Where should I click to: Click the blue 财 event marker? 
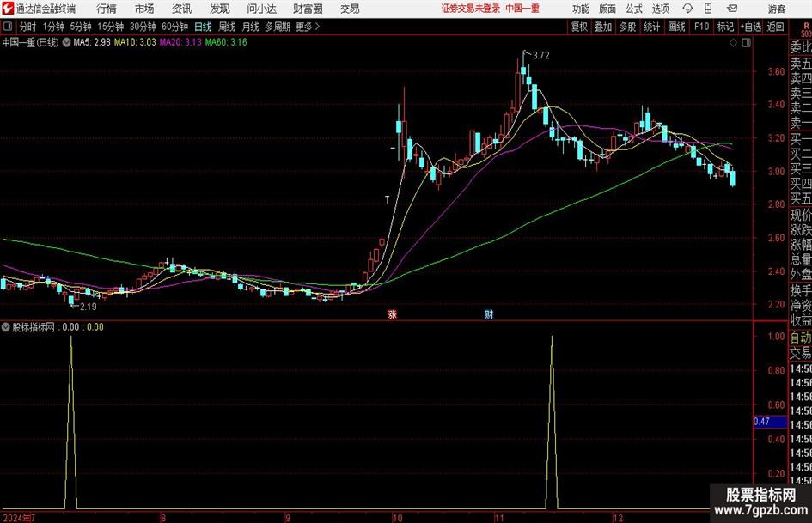[x=488, y=313]
